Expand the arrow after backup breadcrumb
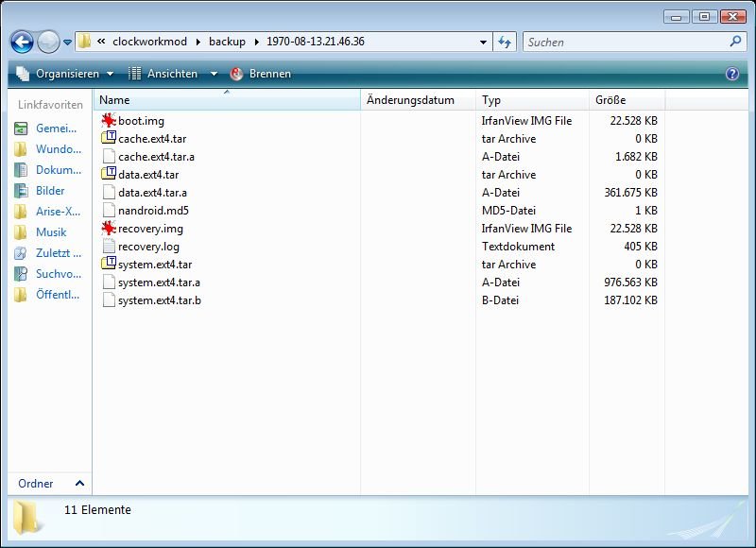The height and width of the screenshot is (548, 756). coord(256,42)
